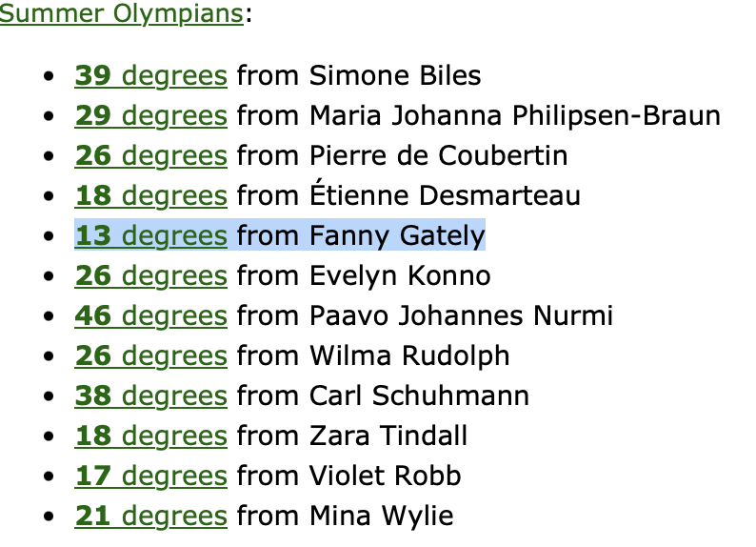Click the name Pierre de Coubertin
Image resolution: width=756 pixels, height=547 pixels.
pos(438,155)
